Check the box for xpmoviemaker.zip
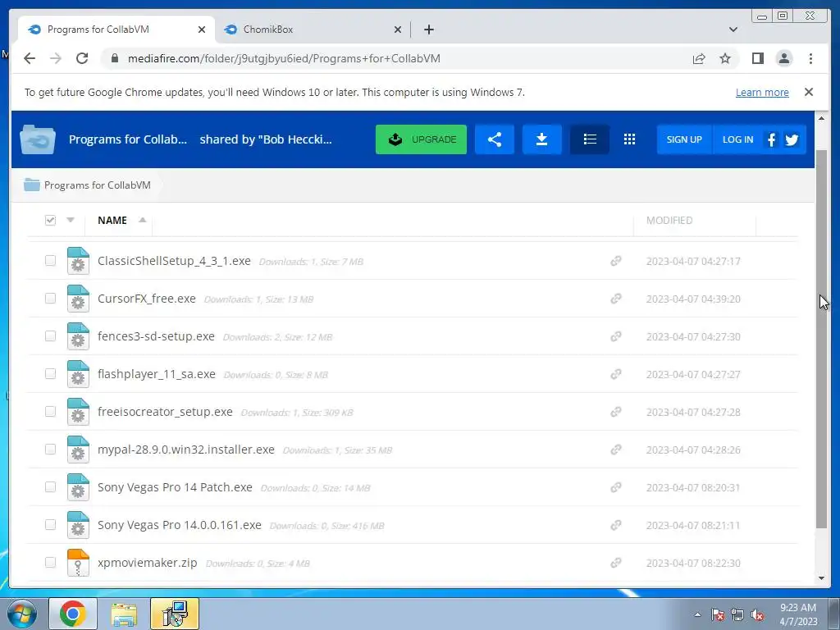 pos(50,562)
